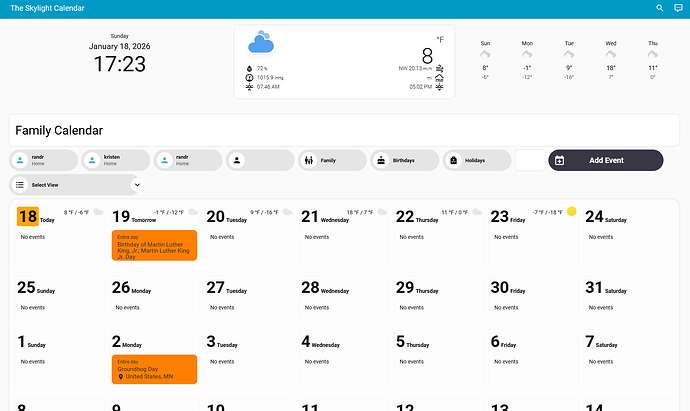Click Wed forecast cloud icon
The width and height of the screenshot is (690, 411).
point(611,55)
